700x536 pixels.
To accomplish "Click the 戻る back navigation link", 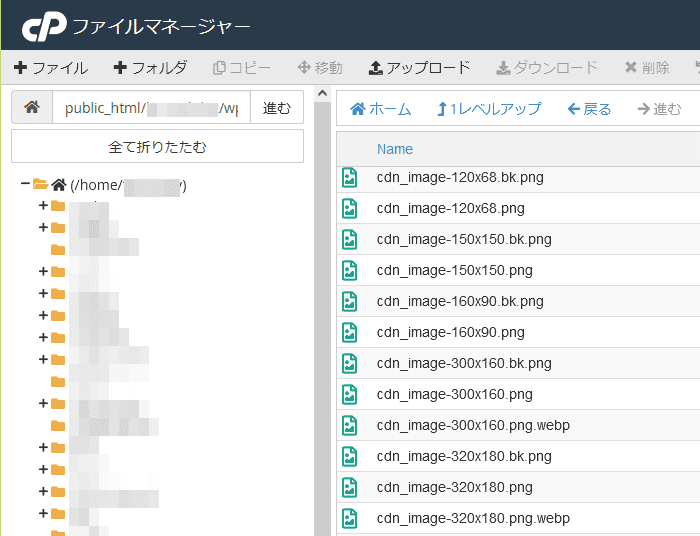I will tap(589, 109).
